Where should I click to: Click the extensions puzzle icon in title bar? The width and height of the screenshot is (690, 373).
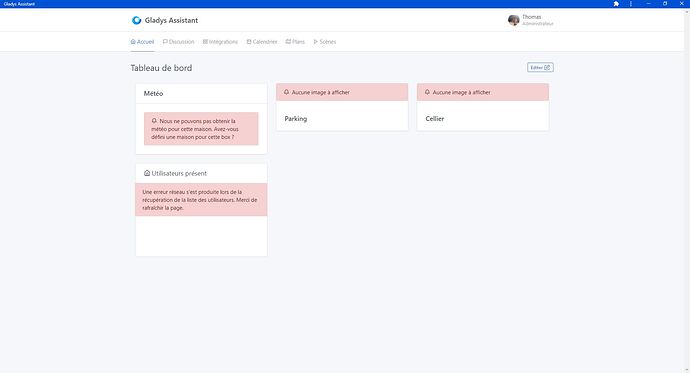616,4
